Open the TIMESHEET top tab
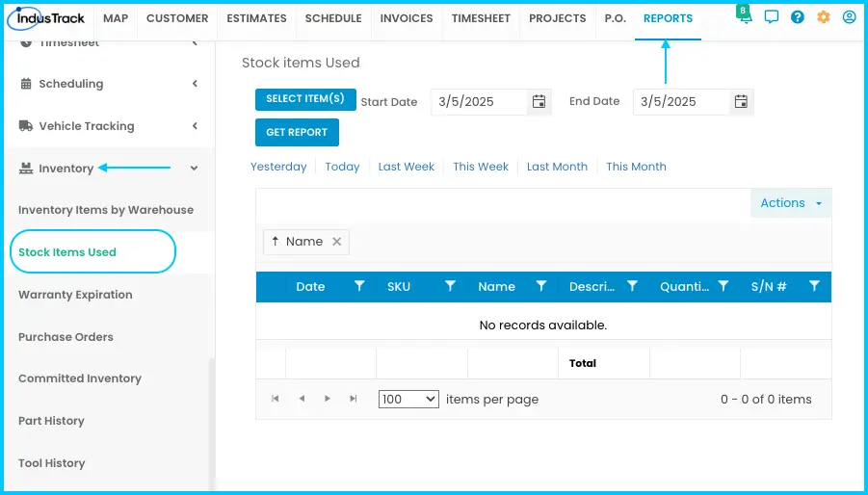This screenshot has width=868, height=495. [x=481, y=18]
